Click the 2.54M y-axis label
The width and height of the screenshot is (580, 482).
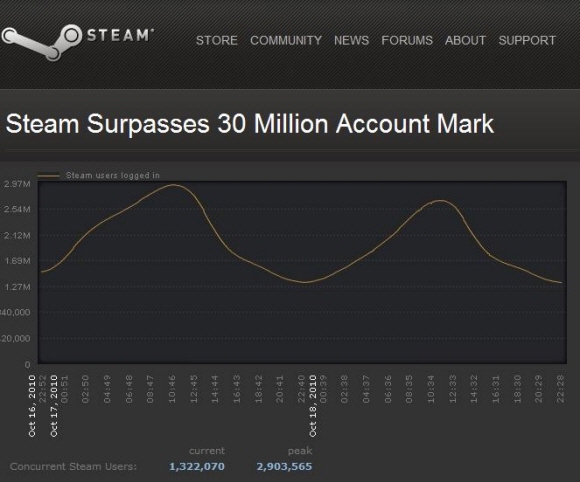[17, 209]
